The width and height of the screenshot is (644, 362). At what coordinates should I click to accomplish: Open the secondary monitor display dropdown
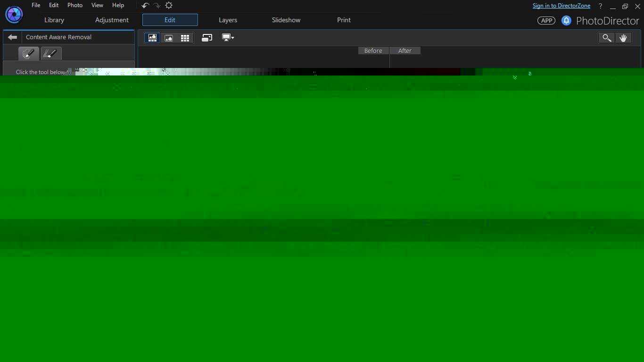[228, 38]
